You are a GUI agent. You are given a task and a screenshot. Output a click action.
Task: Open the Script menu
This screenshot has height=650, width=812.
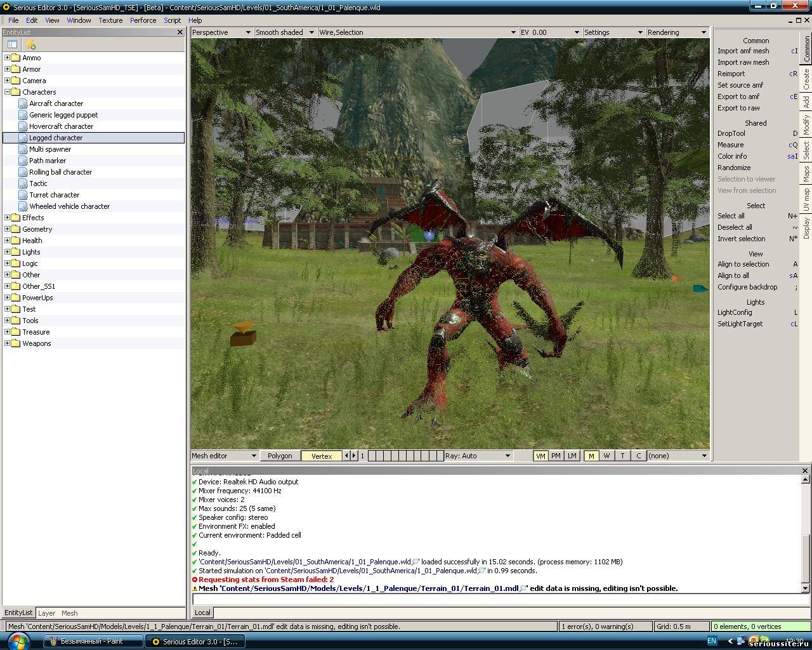point(173,20)
